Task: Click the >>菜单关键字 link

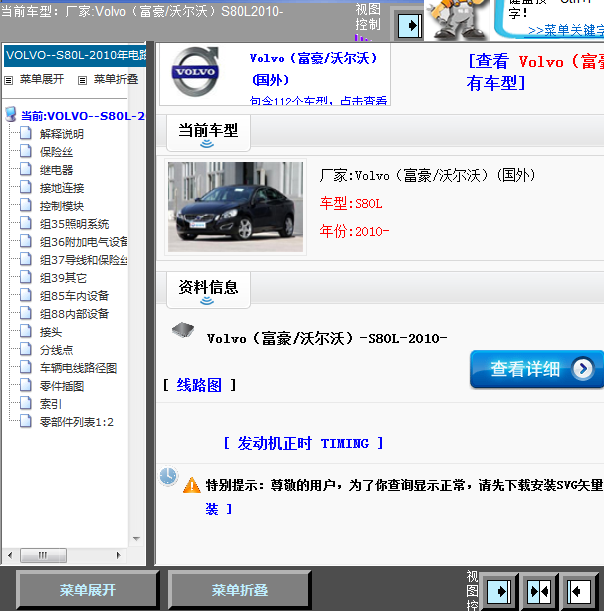Action: [566, 31]
